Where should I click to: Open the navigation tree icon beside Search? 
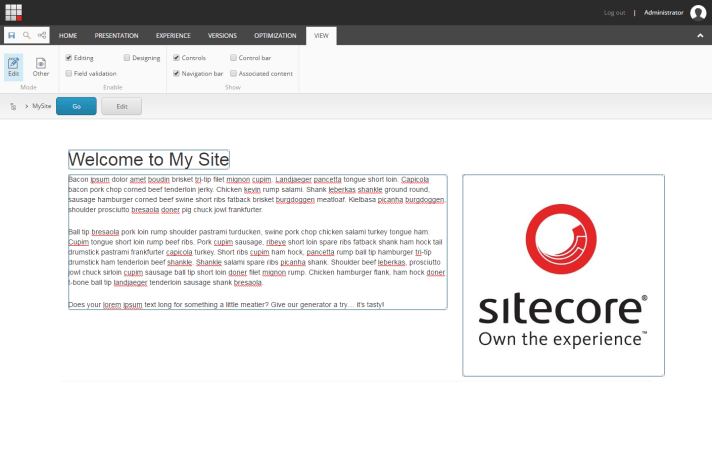[42, 36]
